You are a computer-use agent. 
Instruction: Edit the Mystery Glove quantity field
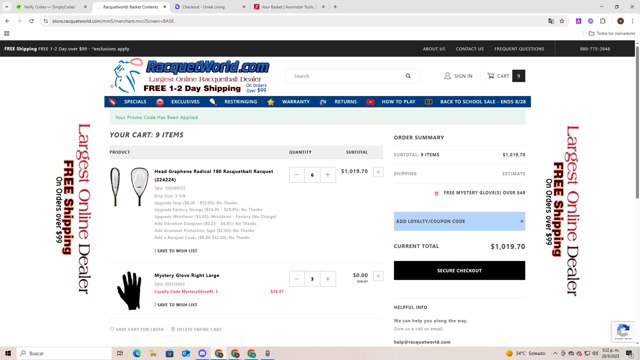tap(312, 279)
